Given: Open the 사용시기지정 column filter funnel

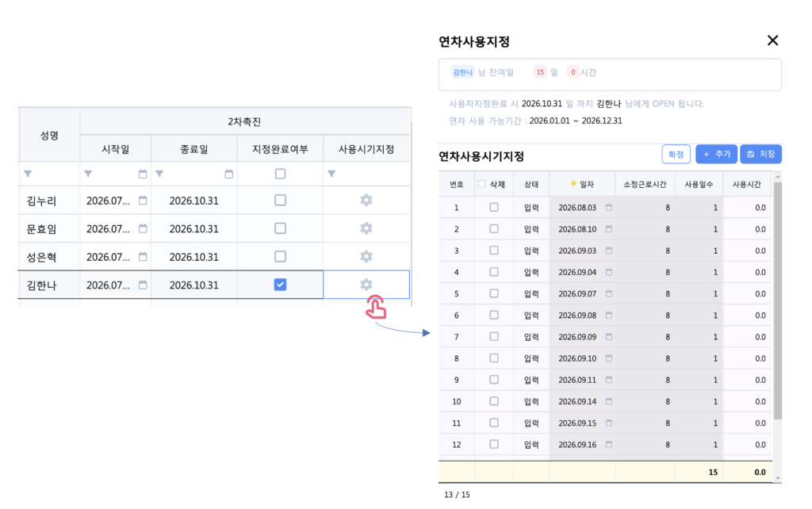Looking at the screenshot, I should click(331, 174).
